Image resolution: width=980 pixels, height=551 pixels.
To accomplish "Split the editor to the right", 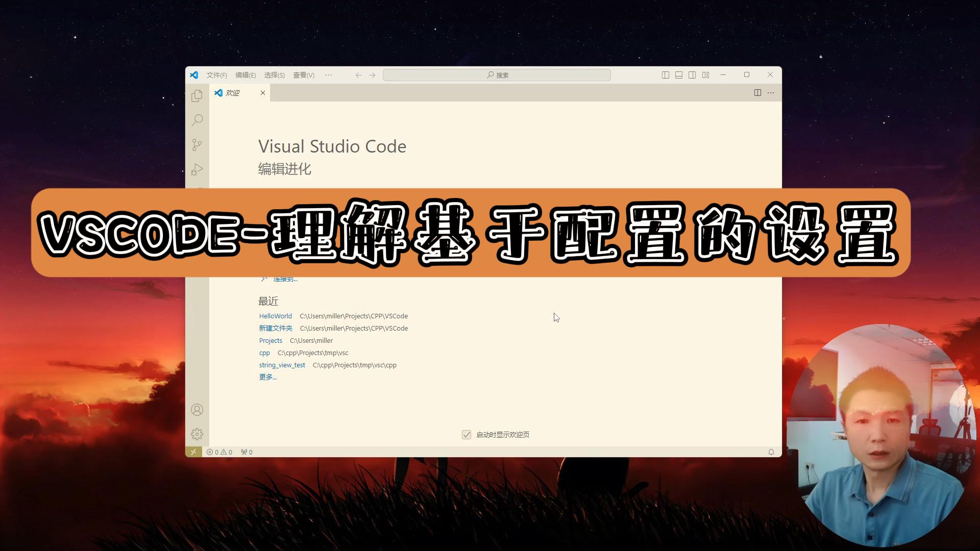I will pos(757,93).
